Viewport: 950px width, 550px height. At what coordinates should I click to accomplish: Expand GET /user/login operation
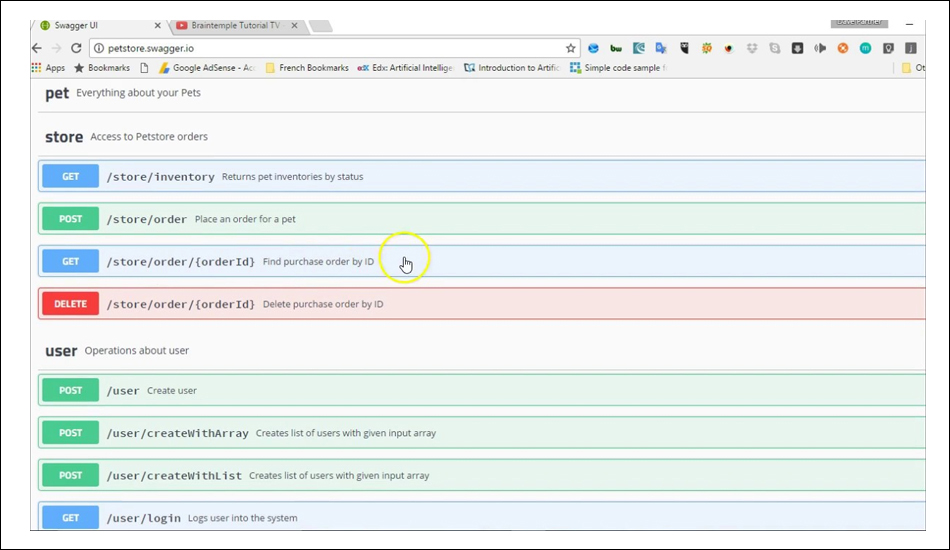(482, 517)
